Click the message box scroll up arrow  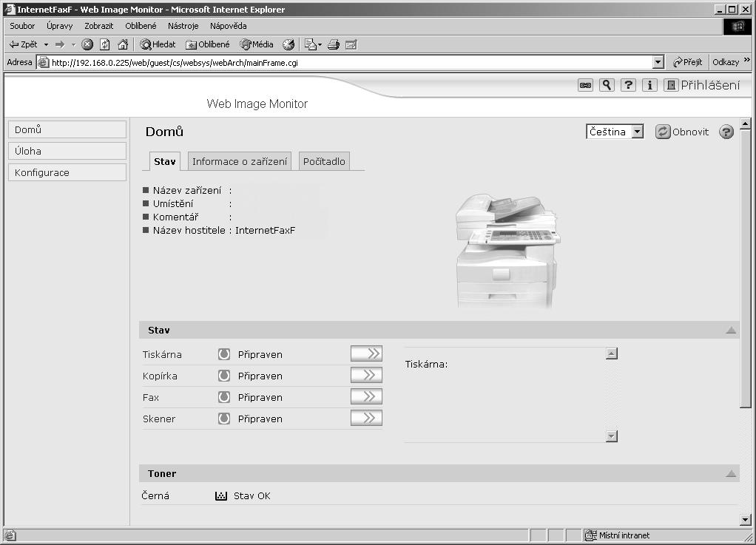[611, 353]
